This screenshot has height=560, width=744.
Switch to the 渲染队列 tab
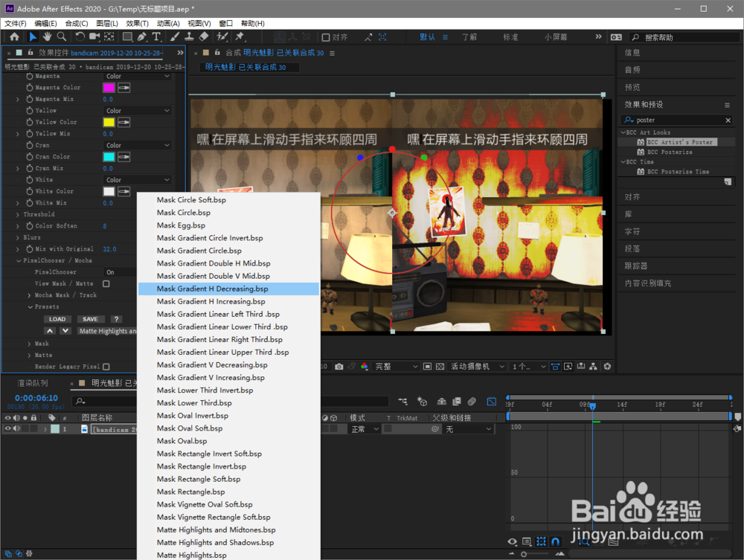click(32, 383)
